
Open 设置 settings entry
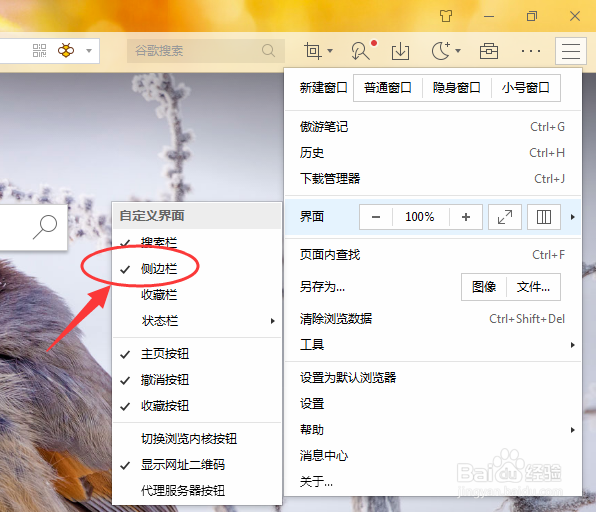coord(433,404)
